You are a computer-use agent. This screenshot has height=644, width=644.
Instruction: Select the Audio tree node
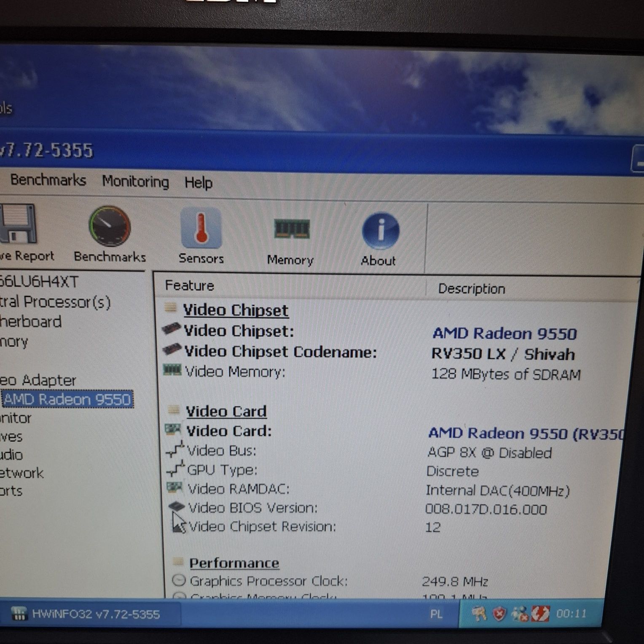point(11,455)
